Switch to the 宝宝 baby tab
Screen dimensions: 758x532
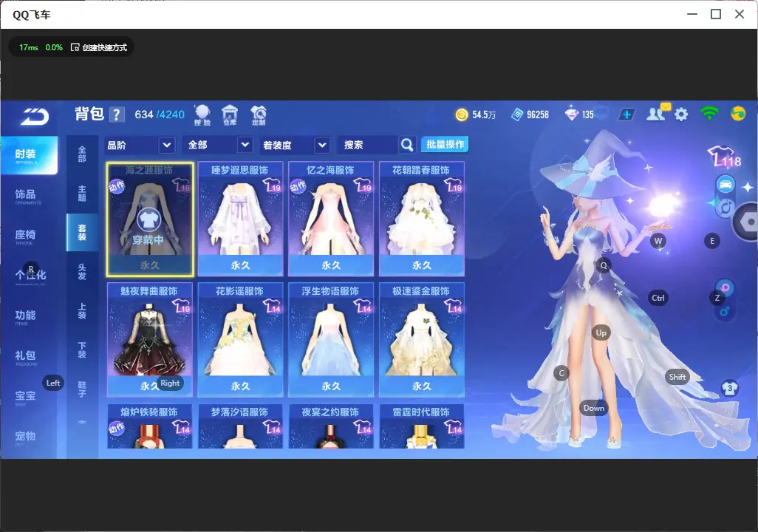pos(25,397)
